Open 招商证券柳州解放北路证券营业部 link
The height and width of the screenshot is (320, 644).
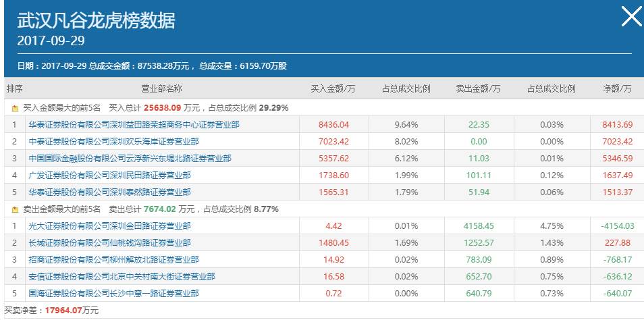114,260
